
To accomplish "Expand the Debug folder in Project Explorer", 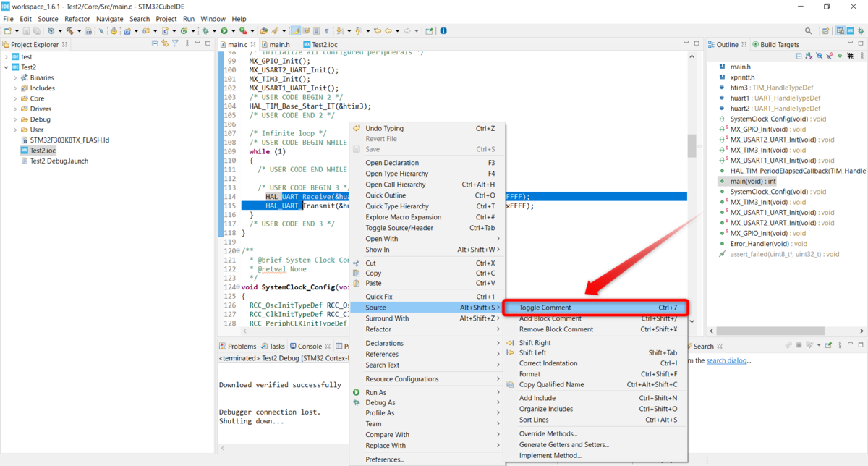I will tap(14, 119).
